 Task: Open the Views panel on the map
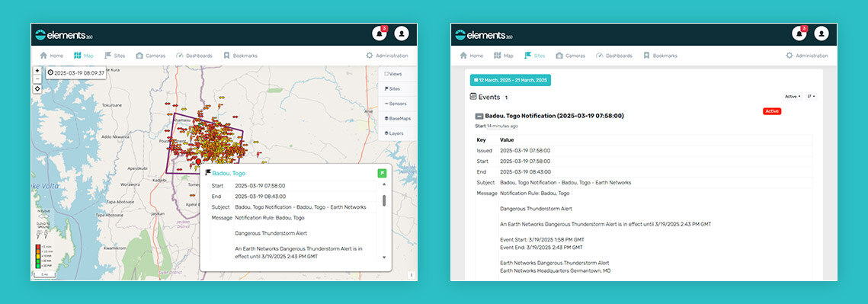point(393,74)
